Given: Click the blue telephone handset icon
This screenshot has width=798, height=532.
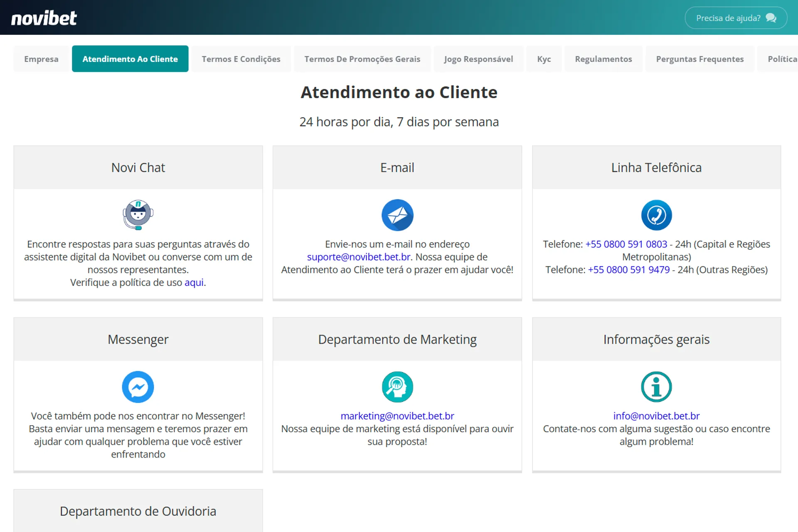Looking at the screenshot, I should (656, 215).
